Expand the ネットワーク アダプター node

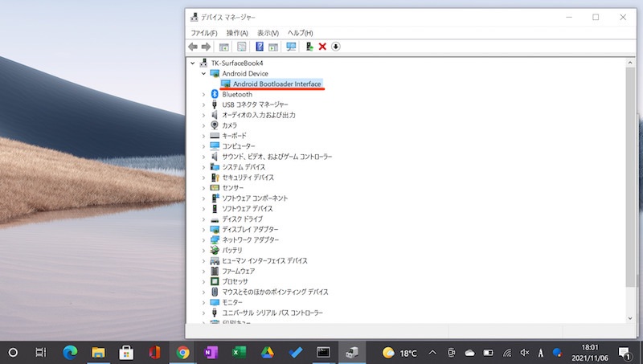pos(203,239)
